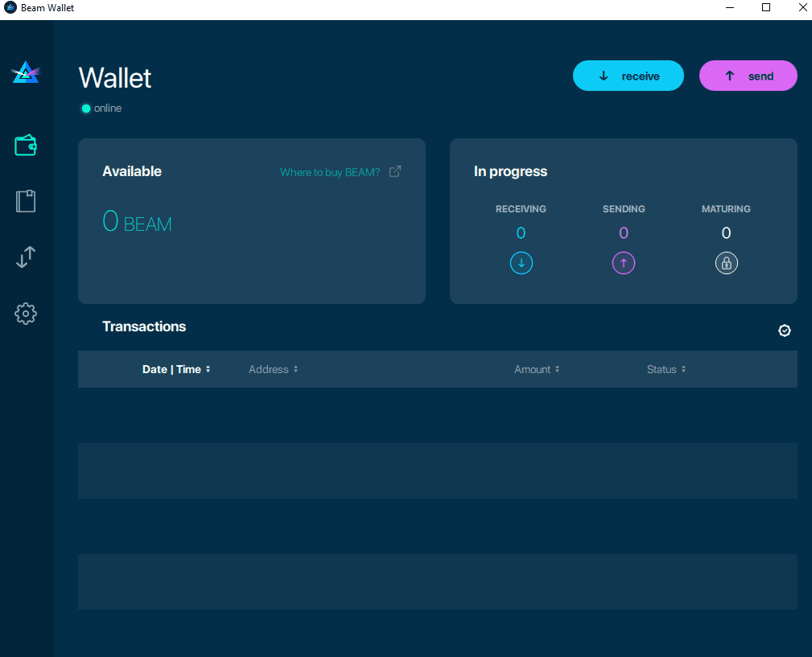Close the Beam Wallet window
Screen dimensions: 812x657
[802, 8]
